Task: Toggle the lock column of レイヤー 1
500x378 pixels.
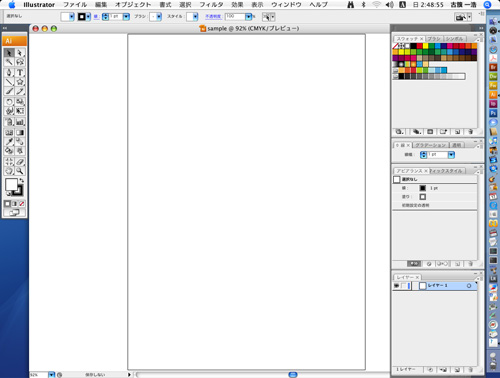Action: 404,286
